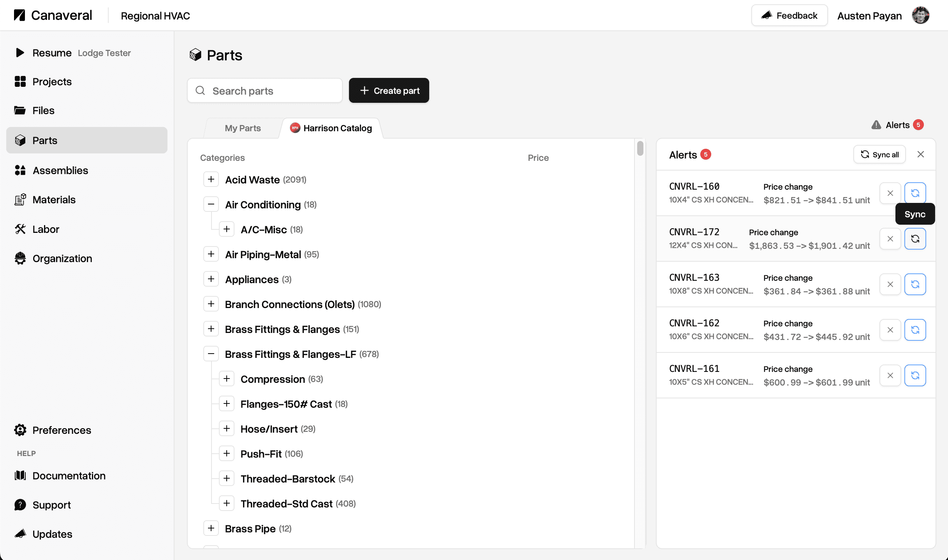
Task: Open the Organization section
Action: click(87, 259)
